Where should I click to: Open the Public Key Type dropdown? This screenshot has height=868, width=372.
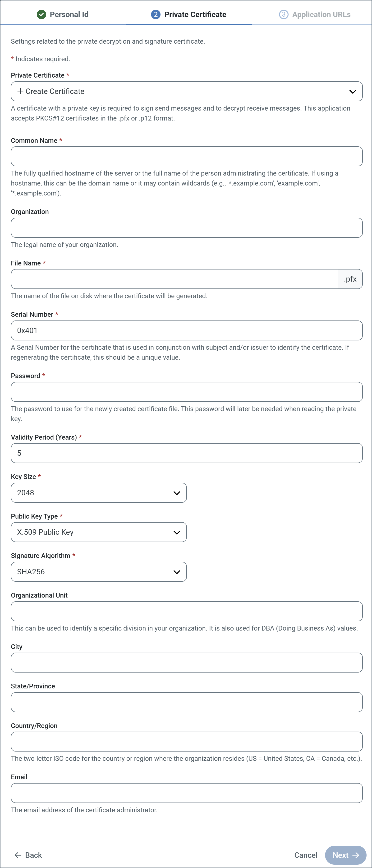[99, 532]
